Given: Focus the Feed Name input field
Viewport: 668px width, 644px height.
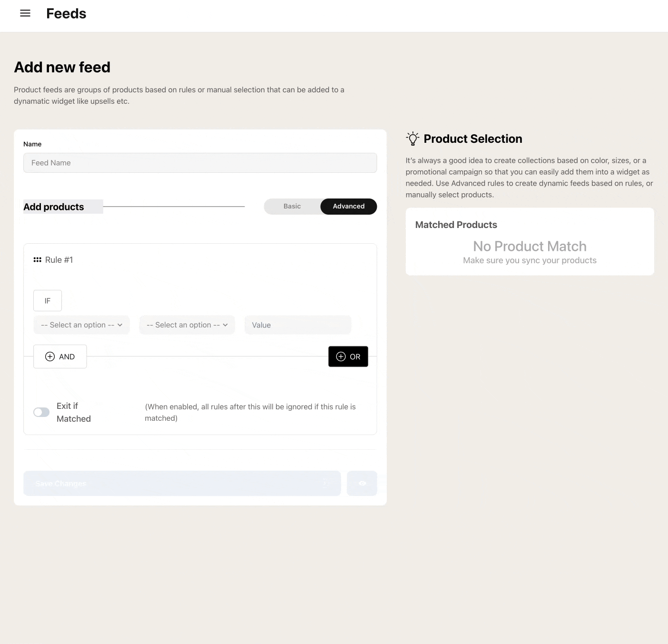Looking at the screenshot, I should click(x=200, y=163).
